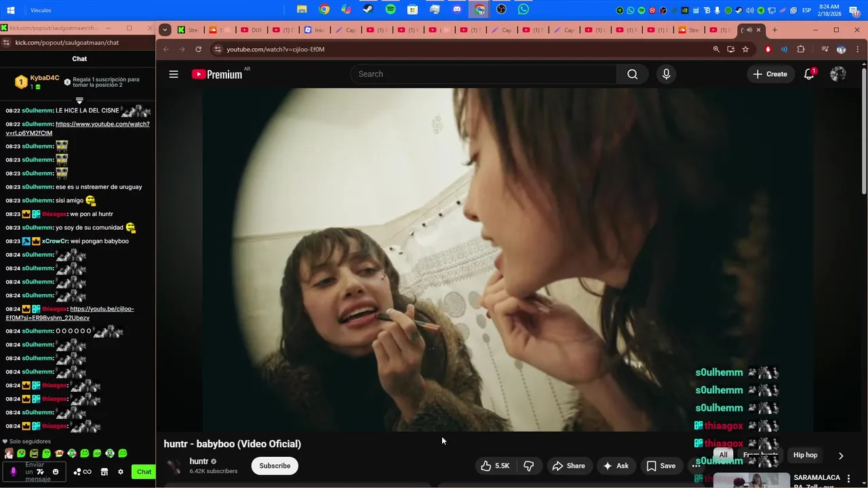This screenshot has height=488, width=868.
Task: Open the Create menu button
Action: [x=770, y=74]
